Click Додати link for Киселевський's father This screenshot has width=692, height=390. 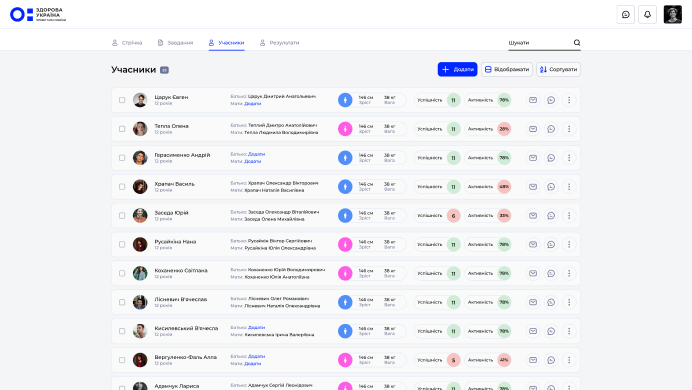click(256, 328)
